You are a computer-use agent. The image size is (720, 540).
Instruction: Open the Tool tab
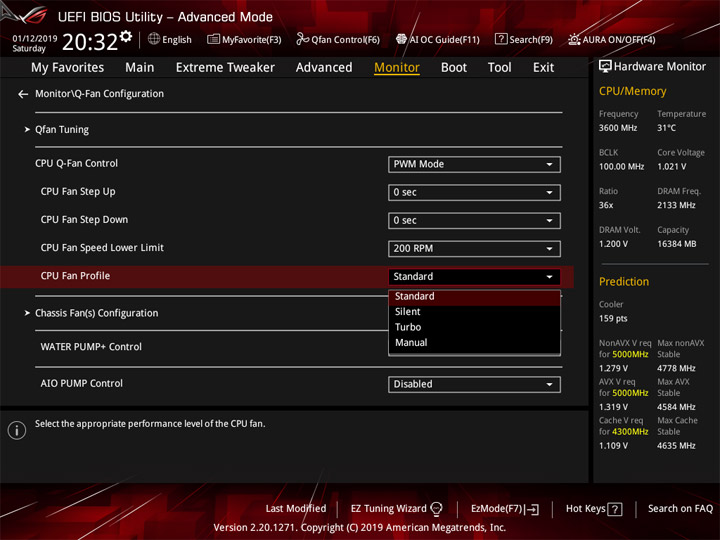(499, 68)
